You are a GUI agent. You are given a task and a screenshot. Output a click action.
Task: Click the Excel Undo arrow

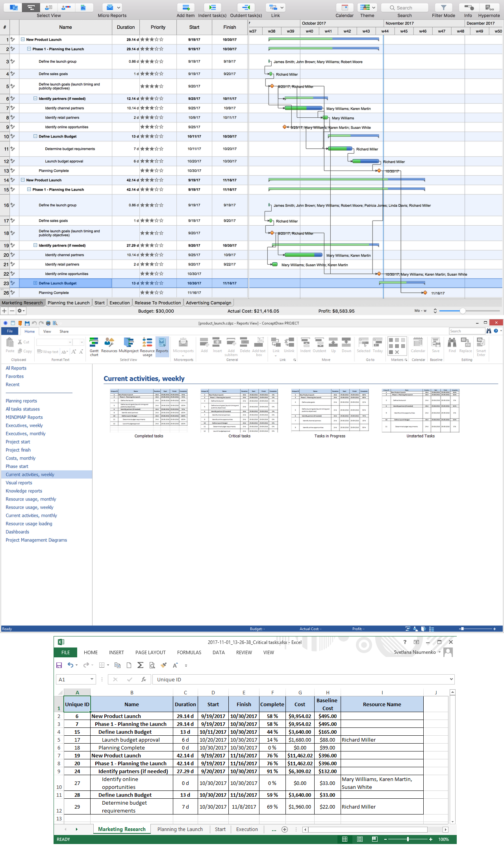tap(70, 665)
